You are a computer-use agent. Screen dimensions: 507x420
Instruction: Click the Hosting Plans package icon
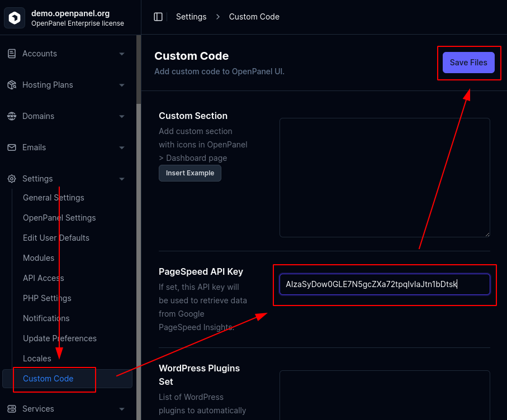(11, 85)
